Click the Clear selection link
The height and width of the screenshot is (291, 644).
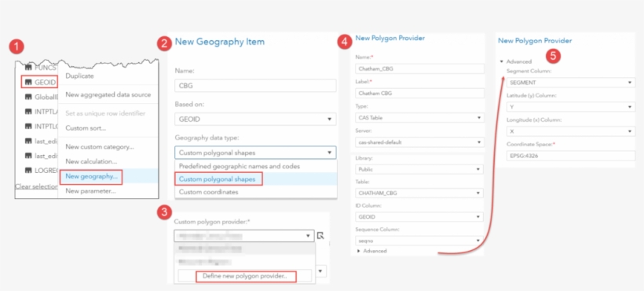pyautogui.click(x=36, y=186)
